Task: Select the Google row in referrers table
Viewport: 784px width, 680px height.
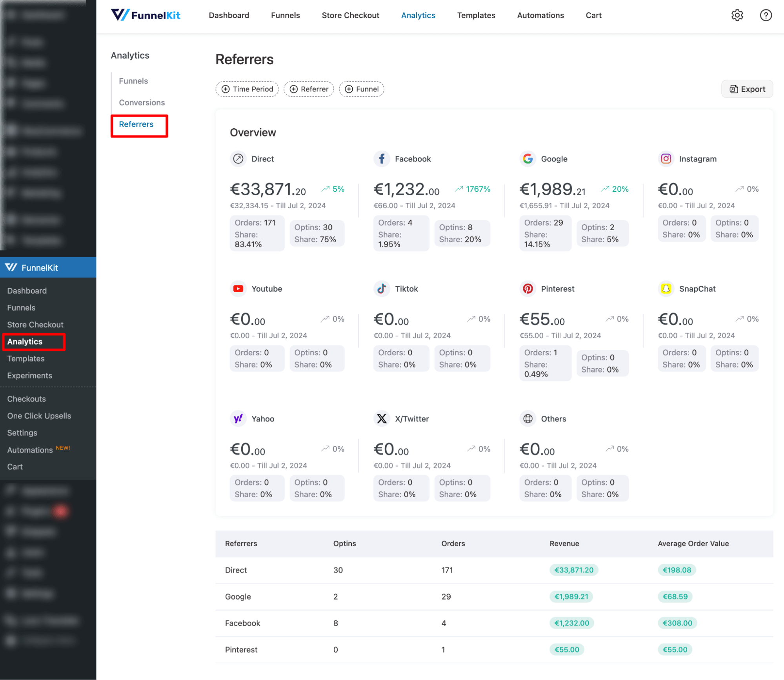Action: coord(494,597)
